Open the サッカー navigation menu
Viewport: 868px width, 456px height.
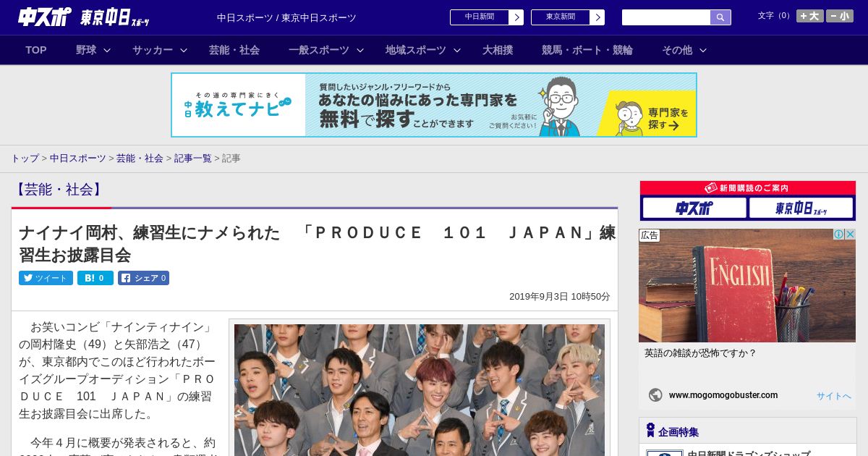[153, 50]
